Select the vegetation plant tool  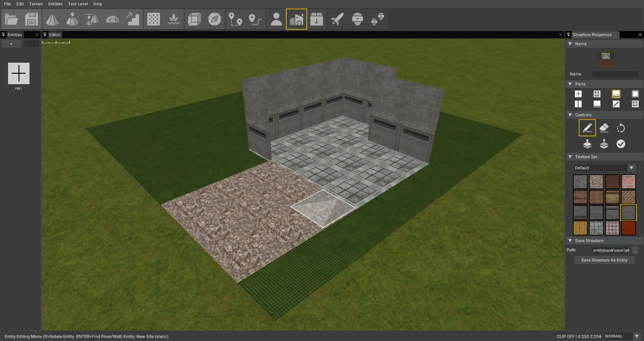[173, 19]
